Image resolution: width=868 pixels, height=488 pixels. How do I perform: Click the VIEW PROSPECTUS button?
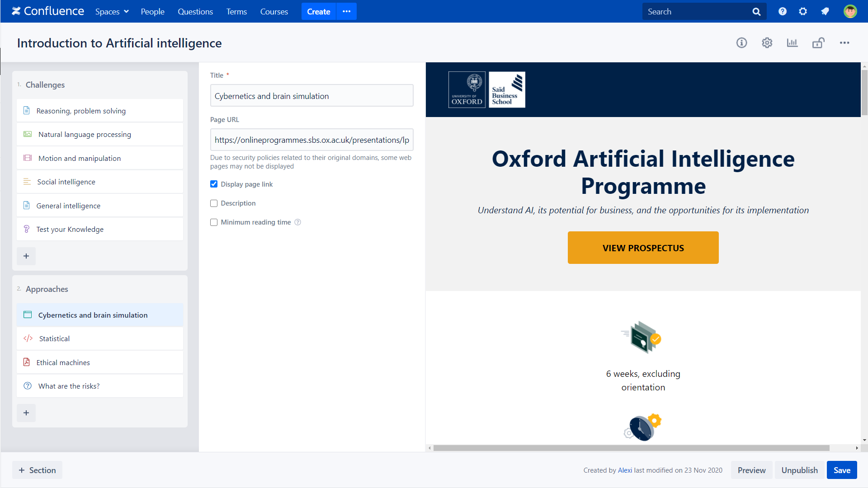[643, 248]
